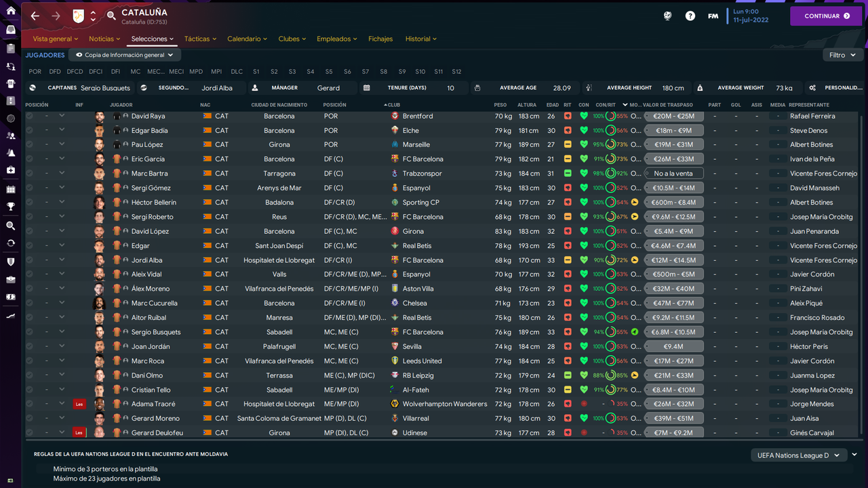Expand position chevron for Marc Cucurella row
Screen dimensions: 868x488
point(62,303)
